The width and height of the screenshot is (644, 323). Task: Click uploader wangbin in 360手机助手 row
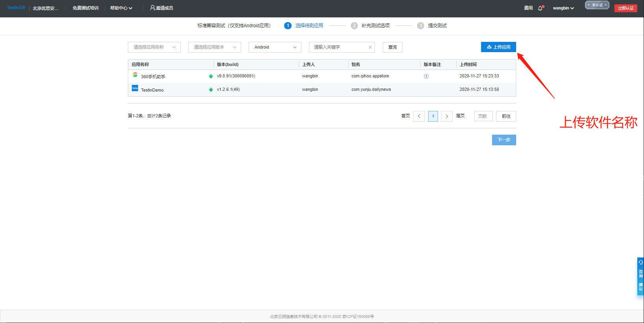[x=310, y=76]
